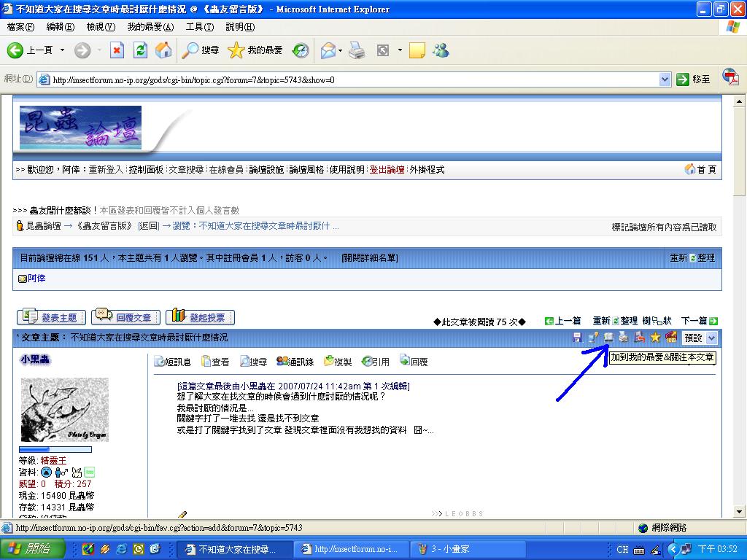The image size is (747, 560).
Task: Open the 工具(T) menu
Action: click(x=199, y=27)
